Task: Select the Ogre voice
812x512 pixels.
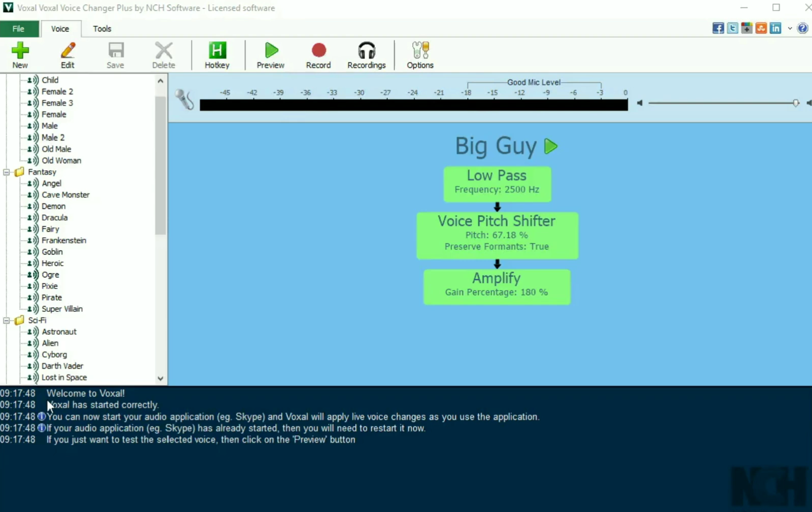Action: 50,275
